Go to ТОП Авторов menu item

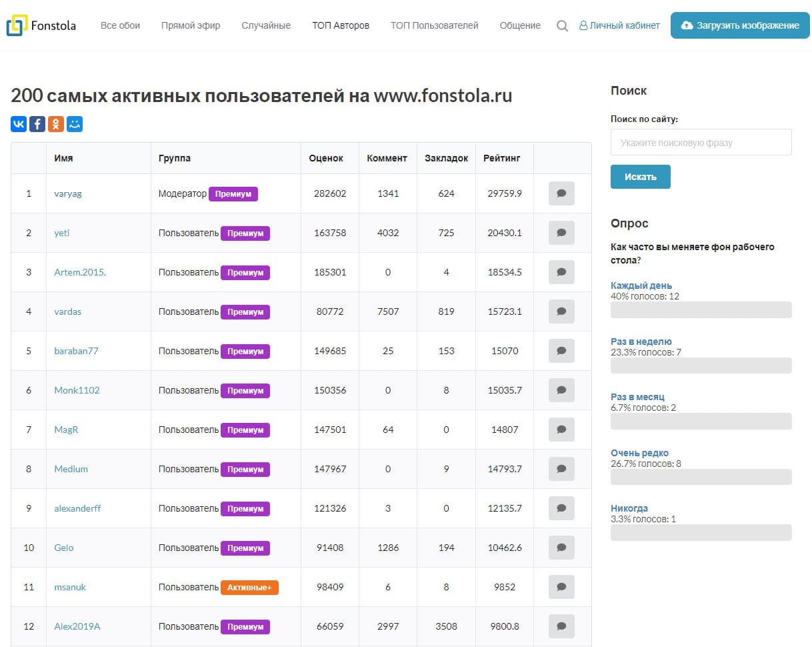pyautogui.click(x=341, y=25)
